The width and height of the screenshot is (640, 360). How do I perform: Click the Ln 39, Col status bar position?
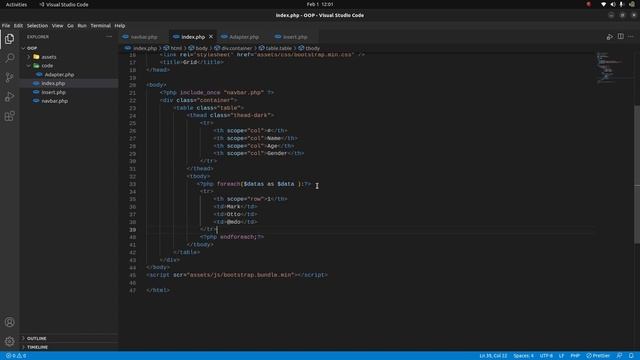click(x=493, y=356)
